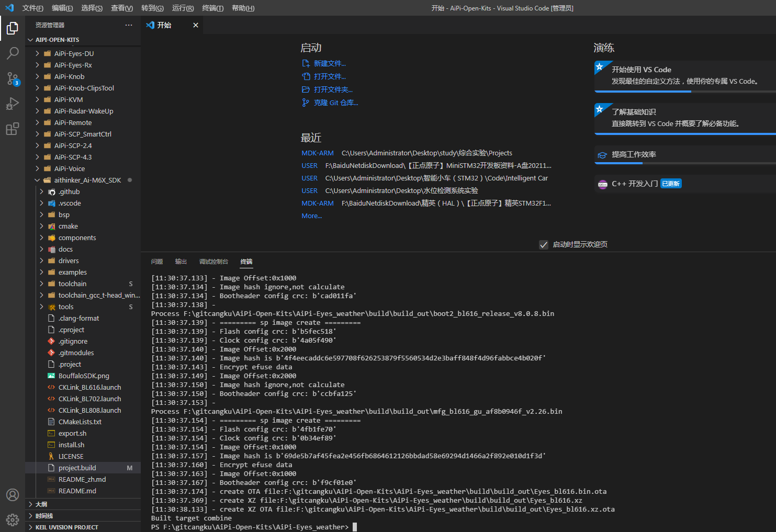Open the 终端(T) menu
This screenshot has width=776, height=532.
point(213,8)
